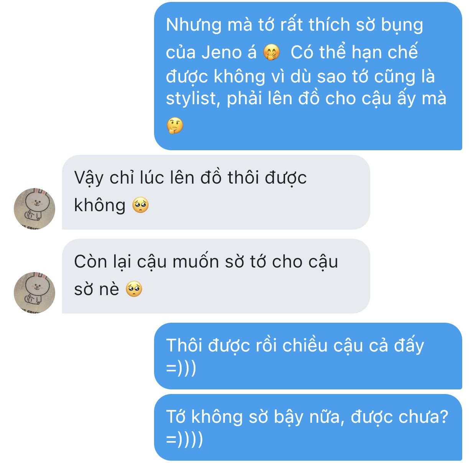The width and height of the screenshot is (476, 463).
Task: Click pleading emoji after "không" in gray bubble
Action: 141,205
